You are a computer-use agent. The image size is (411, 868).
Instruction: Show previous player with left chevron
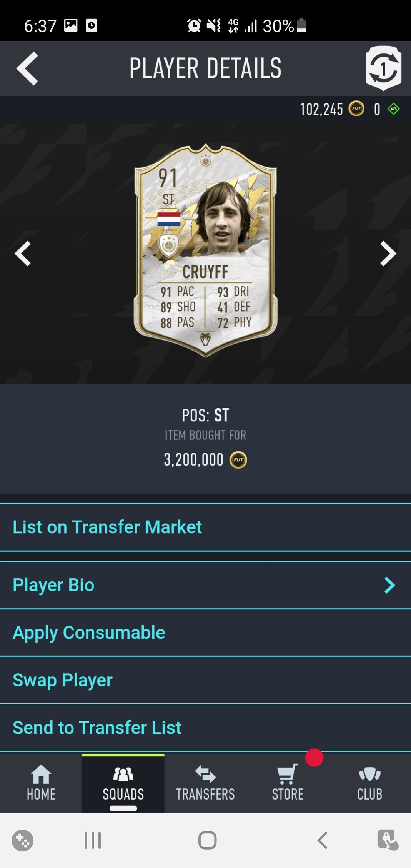23,254
